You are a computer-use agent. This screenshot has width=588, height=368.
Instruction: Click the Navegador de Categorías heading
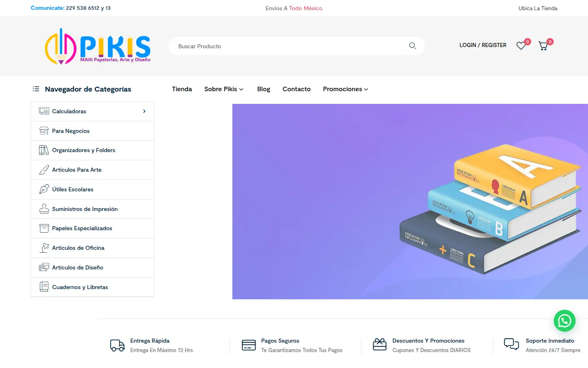click(88, 89)
